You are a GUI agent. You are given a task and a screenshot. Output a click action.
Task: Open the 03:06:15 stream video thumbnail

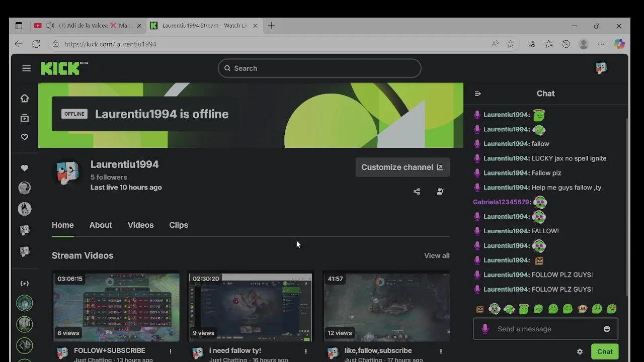point(116,307)
